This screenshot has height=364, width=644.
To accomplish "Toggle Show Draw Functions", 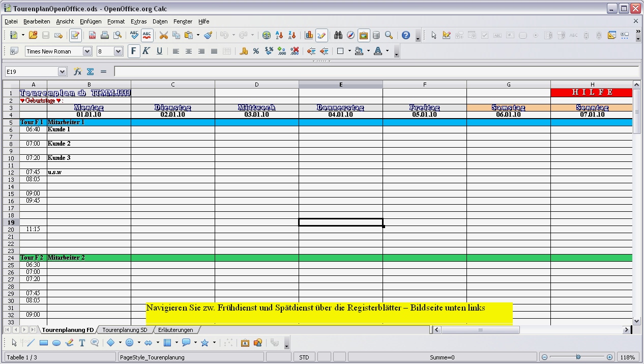I will (x=321, y=35).
